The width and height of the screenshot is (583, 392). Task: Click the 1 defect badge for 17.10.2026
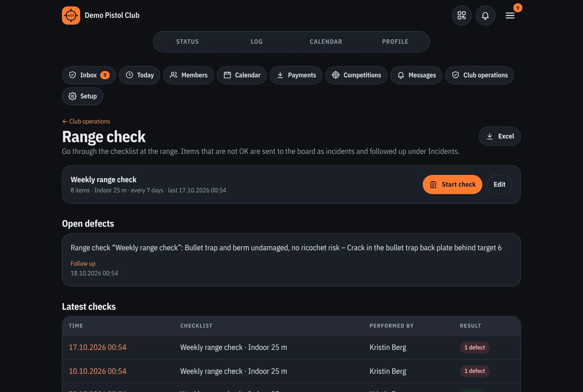(474, 347)
